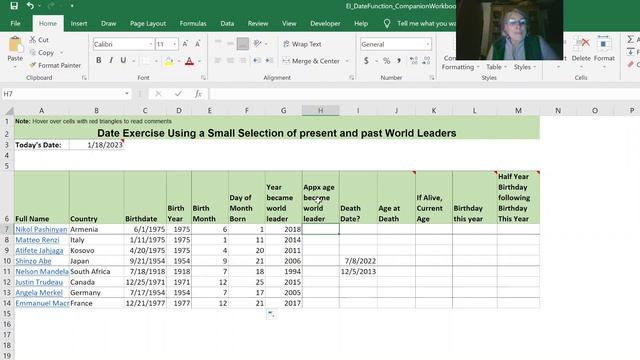Open font color dropdown arrow
The width and height of the screenshot is (640, 360).
click(x=200, y=61)
